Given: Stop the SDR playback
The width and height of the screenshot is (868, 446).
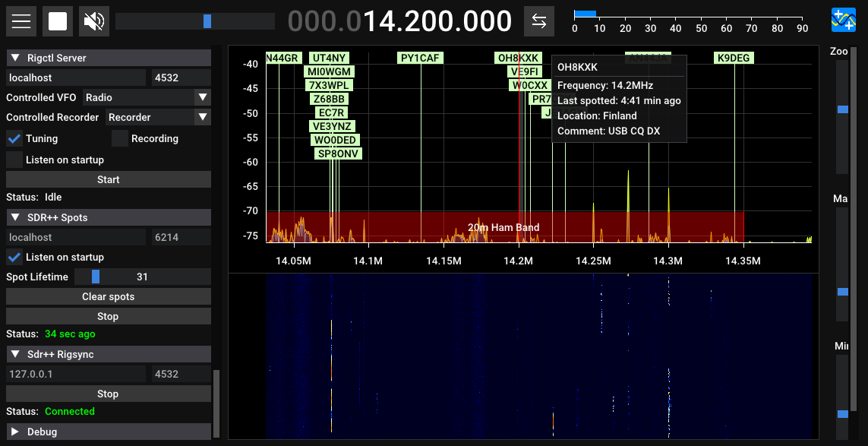Looking at the screenshot, I should (x=58, y=21).
